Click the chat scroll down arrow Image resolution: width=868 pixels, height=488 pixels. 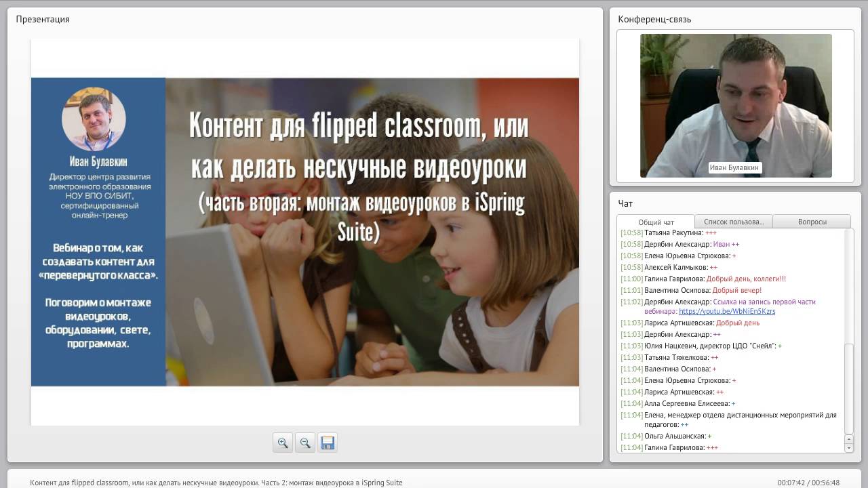(848, 448)
